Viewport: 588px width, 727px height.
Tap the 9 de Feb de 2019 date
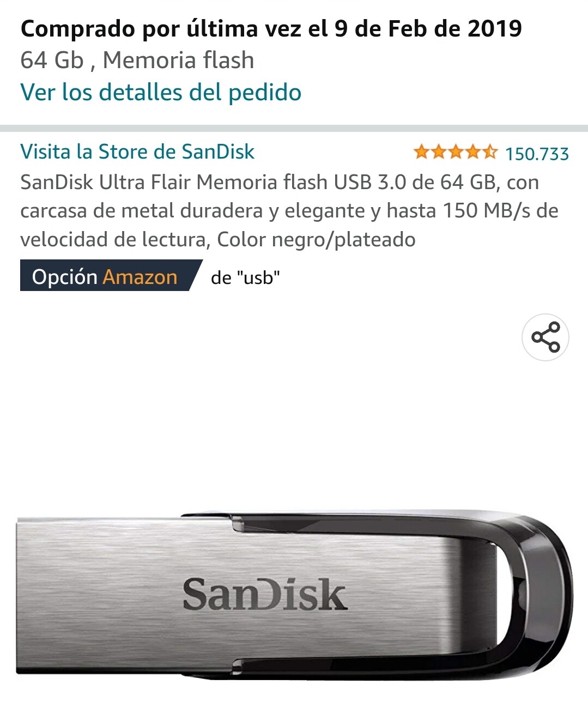point(428,28)
